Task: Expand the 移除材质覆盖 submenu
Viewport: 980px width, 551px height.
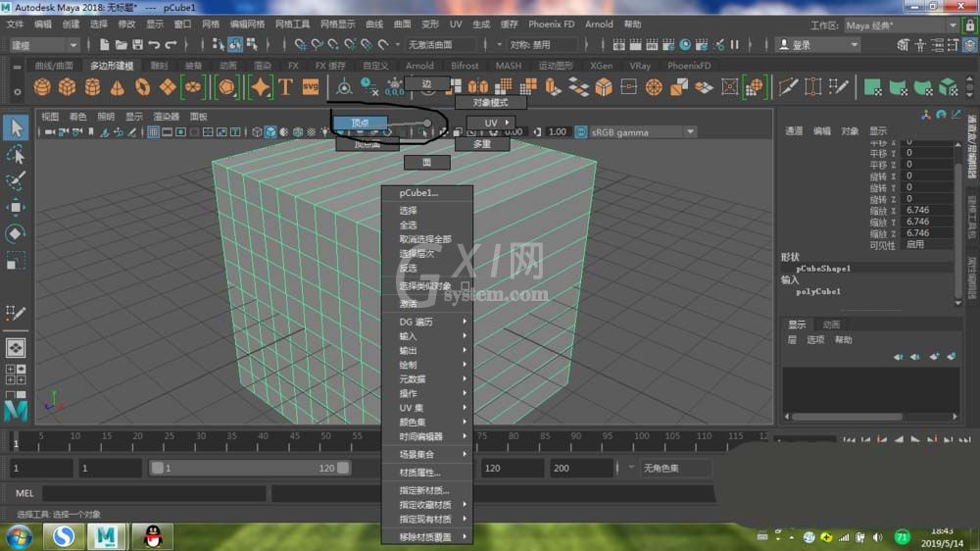Action: (x=427, y=536)
